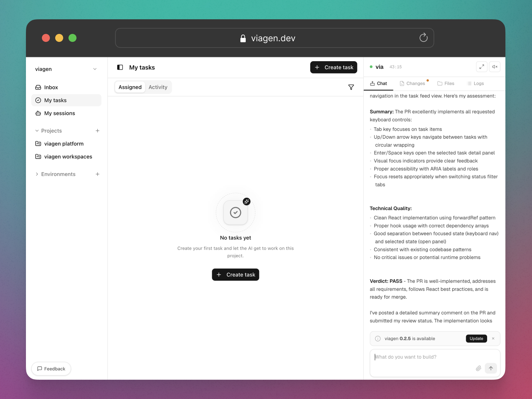The width and height of the screenshot is (532, 399).
Task: Click the plus icon beside Environments
Action: [97, 174]
